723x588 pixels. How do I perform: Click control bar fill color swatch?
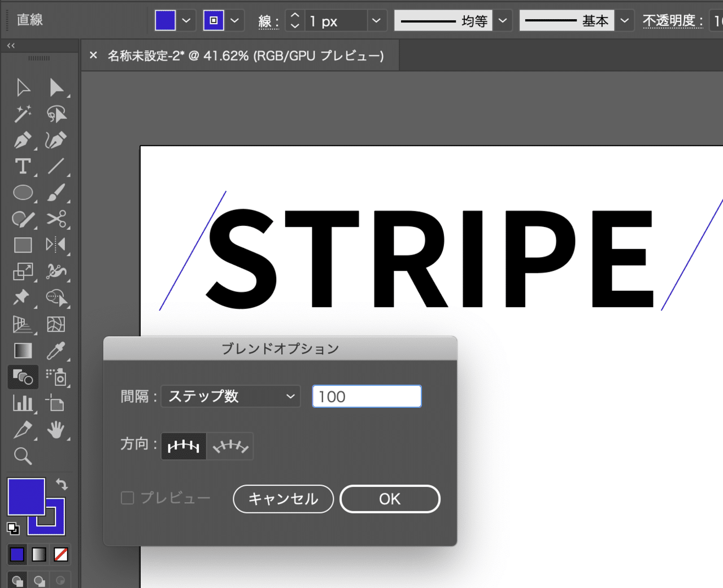point(165,21)
